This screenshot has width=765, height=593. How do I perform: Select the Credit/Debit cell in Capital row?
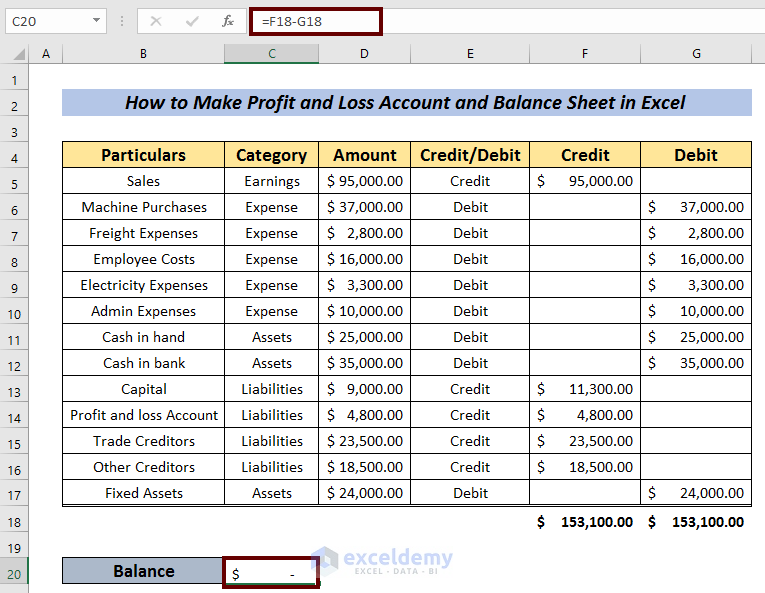tap(470, 389)
